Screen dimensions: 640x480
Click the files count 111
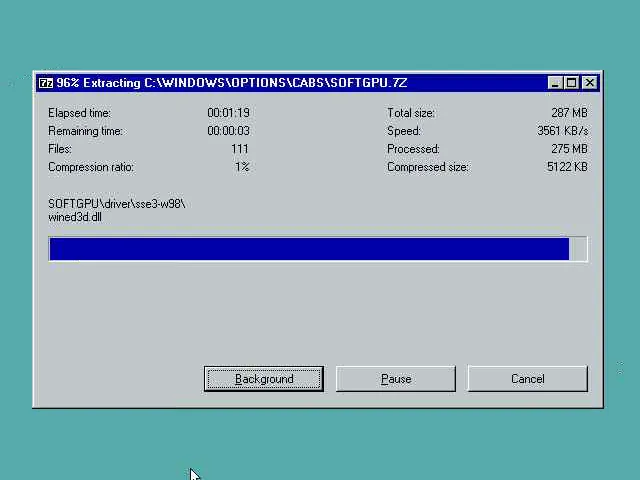pyautogui.click(x=240, y=149)
